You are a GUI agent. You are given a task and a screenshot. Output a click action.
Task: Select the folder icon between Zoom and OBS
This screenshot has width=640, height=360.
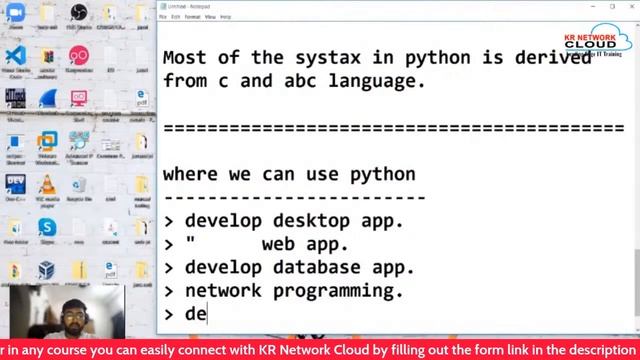coord(47,13)
